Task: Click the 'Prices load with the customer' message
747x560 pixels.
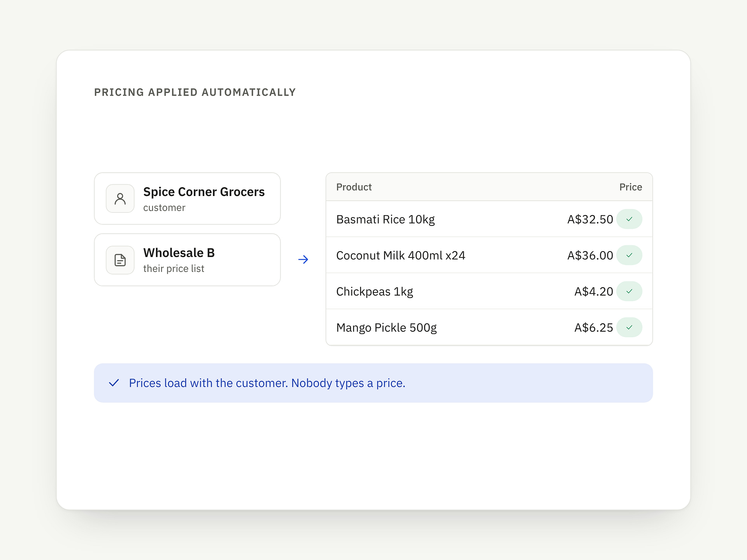Action: click(x=267, y=383)
